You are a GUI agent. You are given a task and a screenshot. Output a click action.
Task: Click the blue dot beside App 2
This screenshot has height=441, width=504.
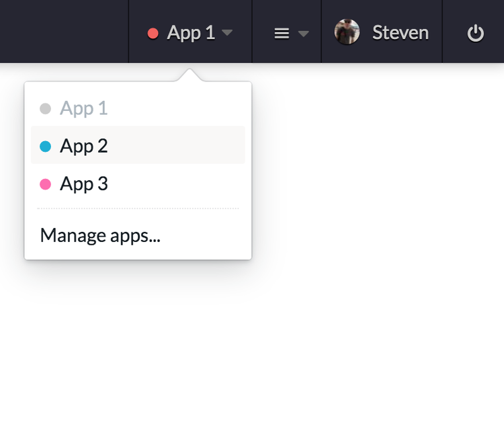45,147
